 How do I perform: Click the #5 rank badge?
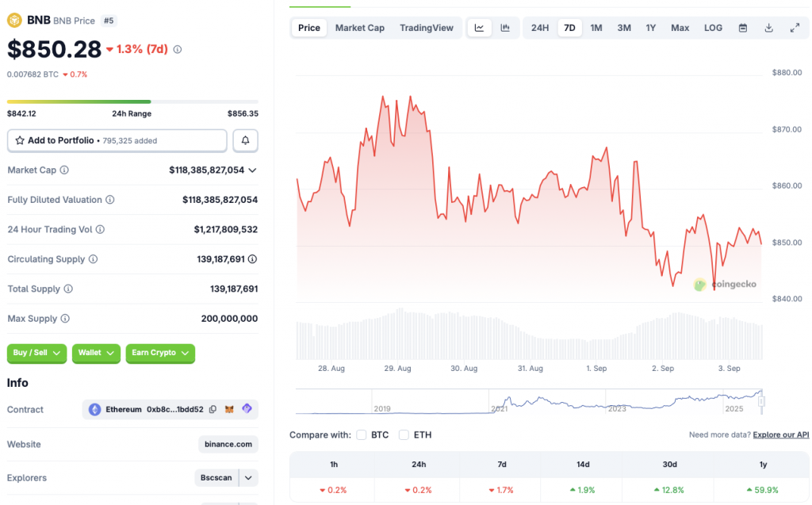coord(109,21)
